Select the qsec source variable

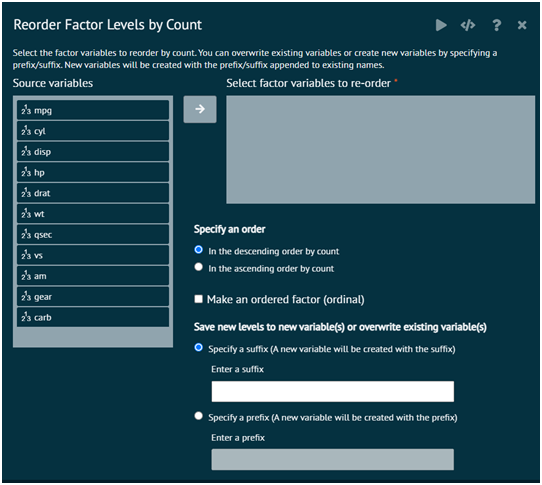point(93,234)
